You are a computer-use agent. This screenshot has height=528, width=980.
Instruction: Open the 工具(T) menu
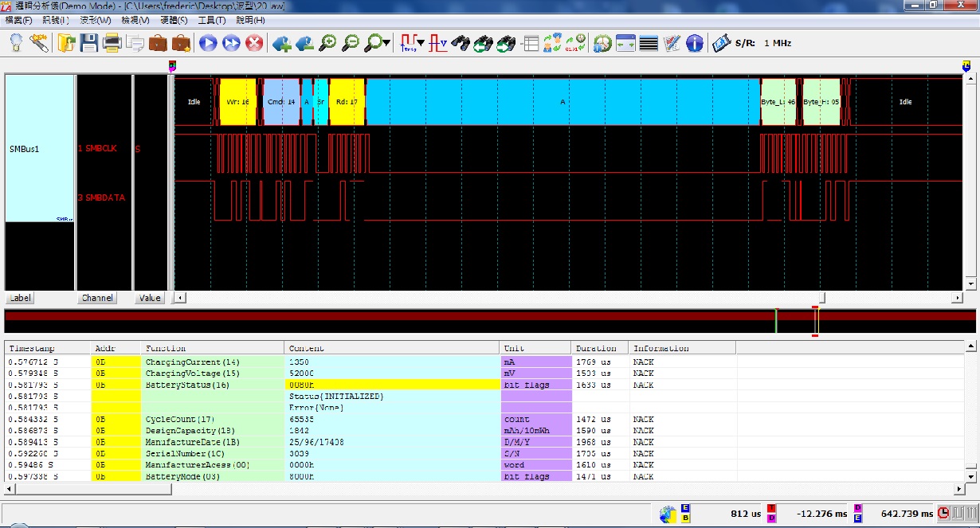point(212,20)
